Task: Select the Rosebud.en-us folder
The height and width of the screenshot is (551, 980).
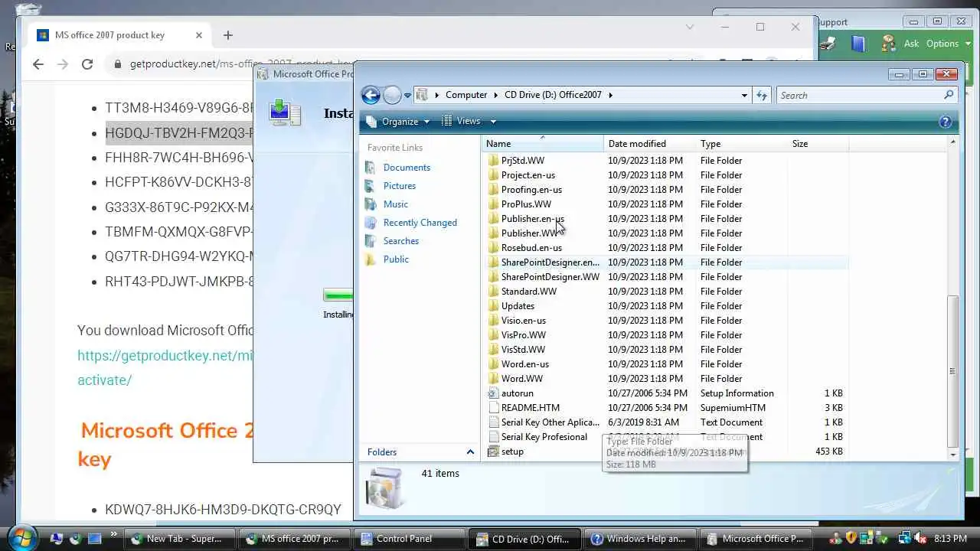Action: tap(531, 248)
